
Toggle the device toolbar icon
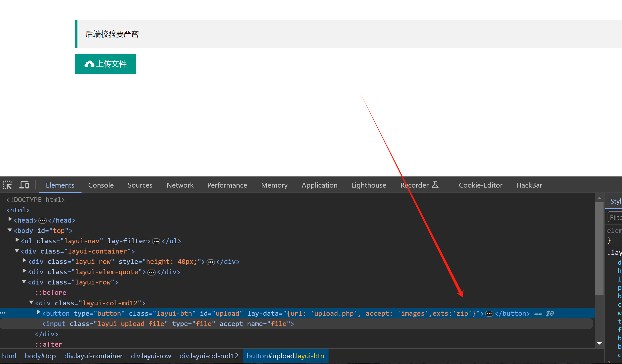[24, 185]
